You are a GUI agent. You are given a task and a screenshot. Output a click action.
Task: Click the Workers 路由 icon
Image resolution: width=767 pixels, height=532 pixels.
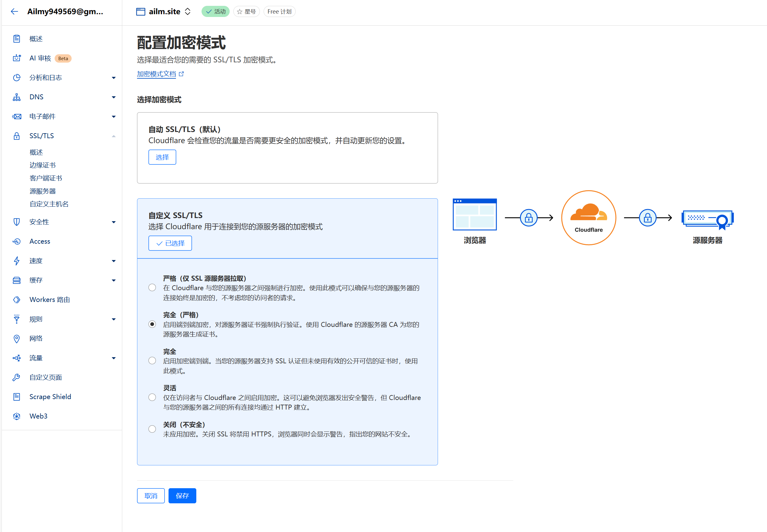pyautogui.click(x=17, y=300)
